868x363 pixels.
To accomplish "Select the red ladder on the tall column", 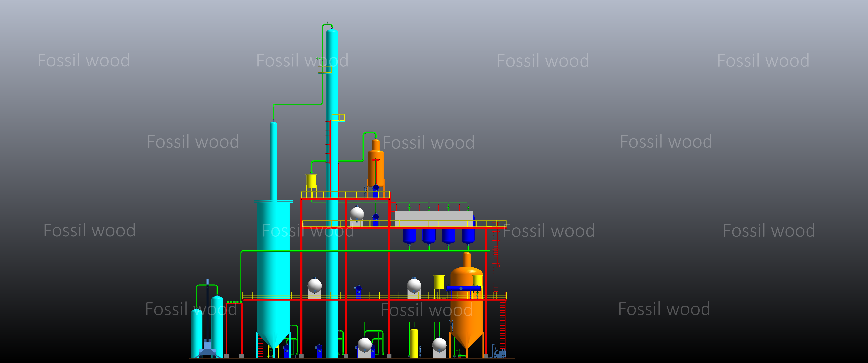I will 328,144.
